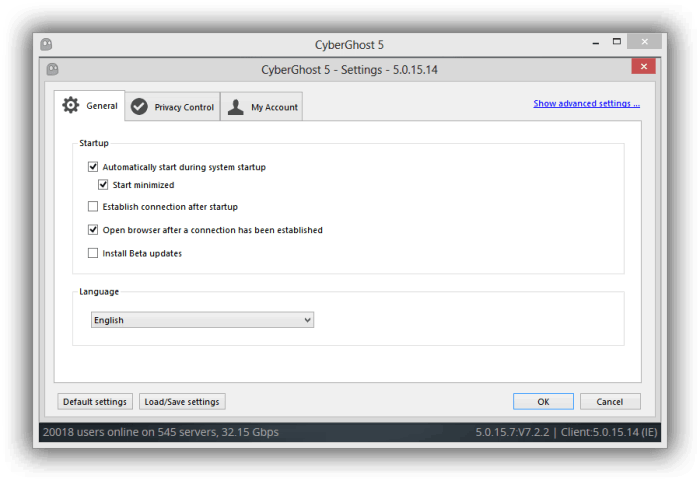Screen dimensions: 700x481
Task: Open the My Account tab
Action: [262, 107]
